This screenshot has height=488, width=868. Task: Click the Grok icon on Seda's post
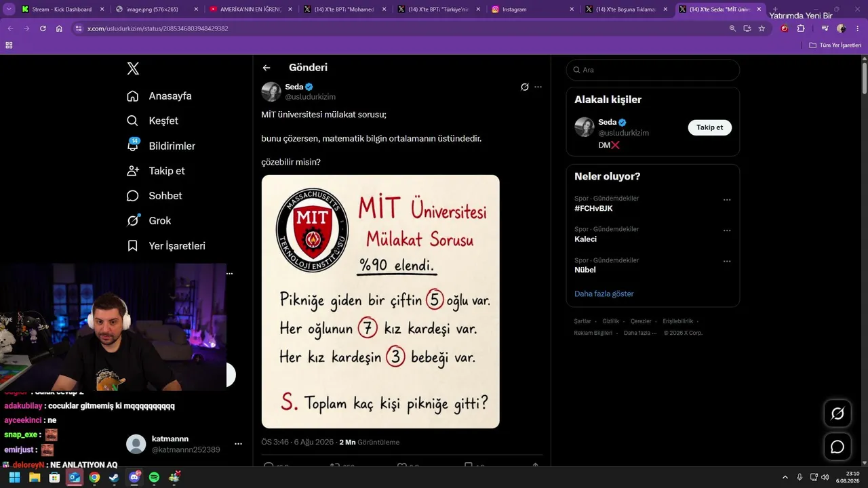(524, 87)
